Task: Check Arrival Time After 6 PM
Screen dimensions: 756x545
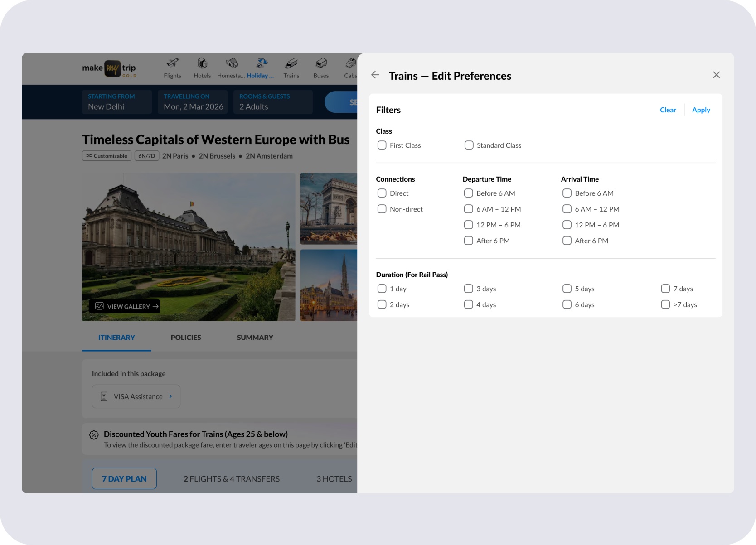Action: point(567,241)
